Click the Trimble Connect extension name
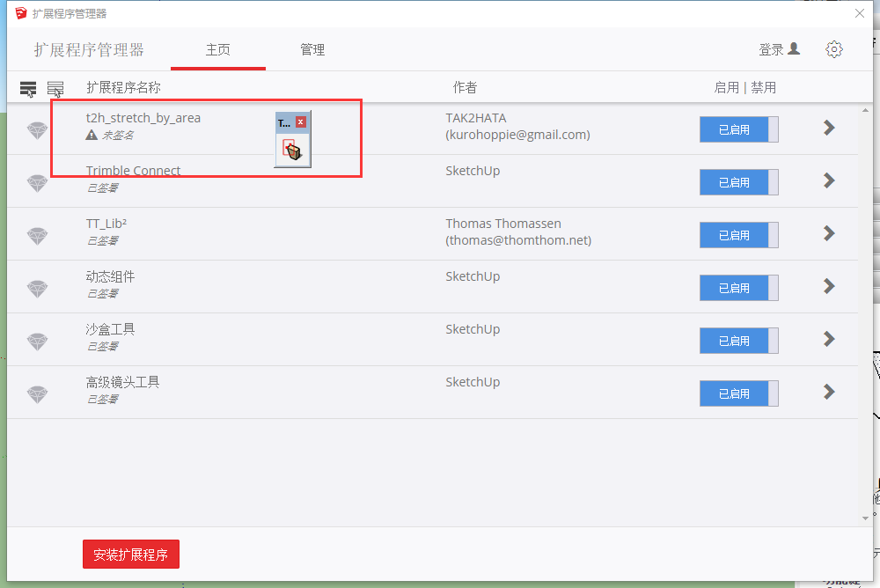Screen dimensions: 880x588 (133, 171)
